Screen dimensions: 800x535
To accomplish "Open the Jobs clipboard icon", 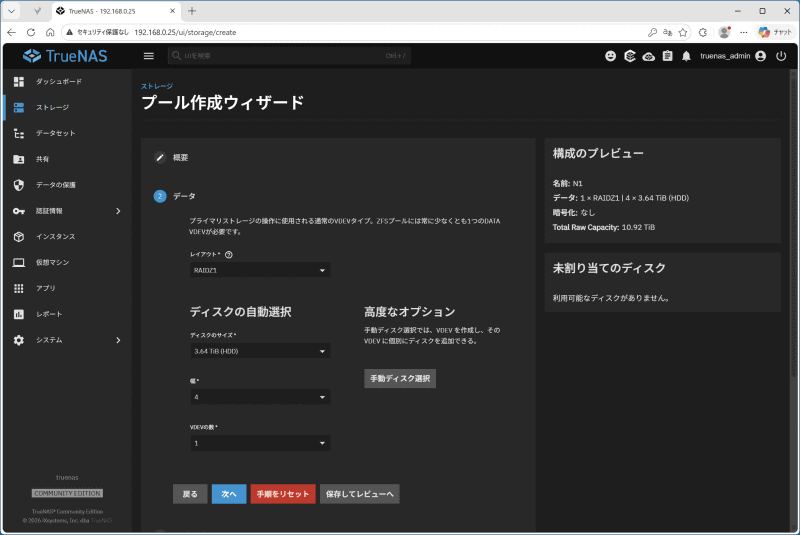I will click(667, 56).
